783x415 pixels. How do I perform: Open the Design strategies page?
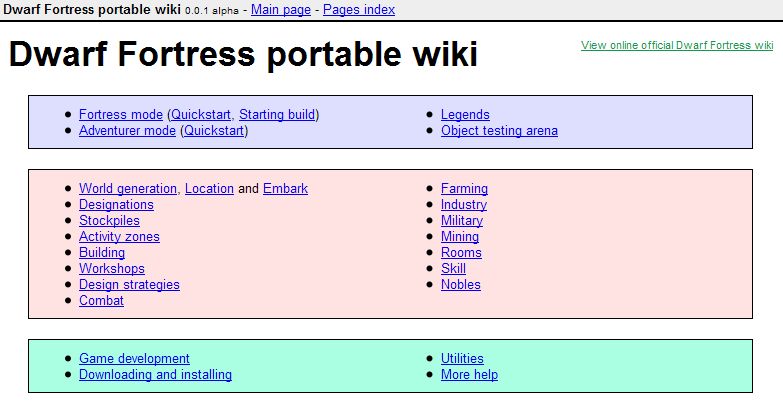coord(129,285)
